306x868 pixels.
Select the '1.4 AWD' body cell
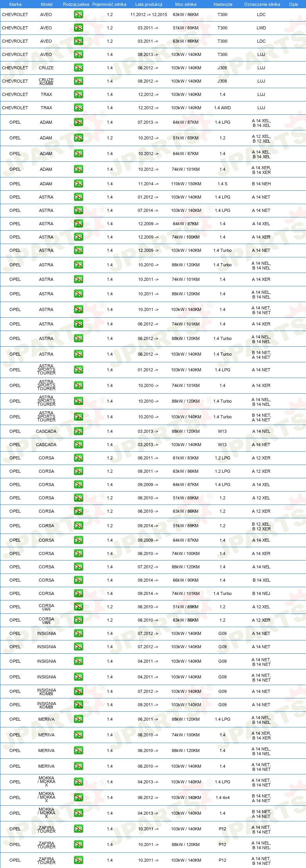[x=222, y=108]
